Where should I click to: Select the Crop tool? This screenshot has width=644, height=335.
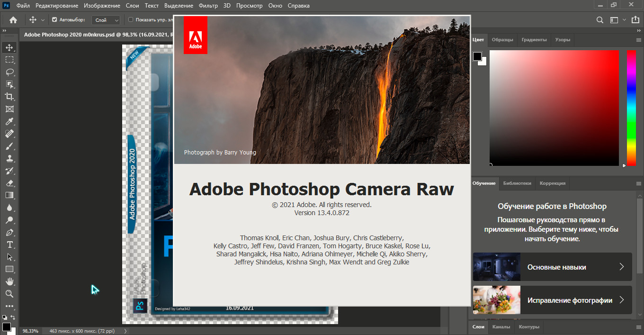point(9,97)
